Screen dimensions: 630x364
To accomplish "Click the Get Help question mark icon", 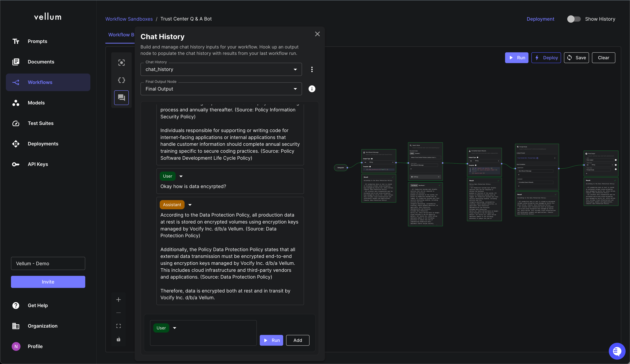I will pos(16,305).
